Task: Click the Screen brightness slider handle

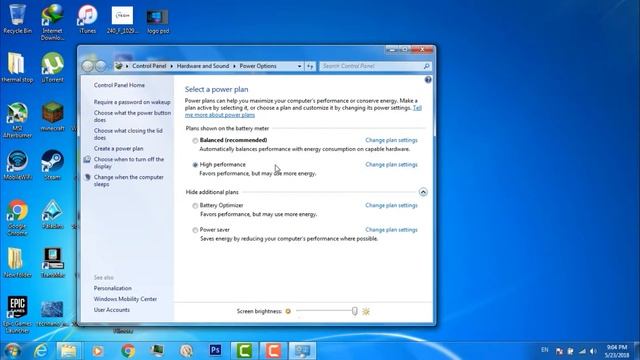Action: 354,311
